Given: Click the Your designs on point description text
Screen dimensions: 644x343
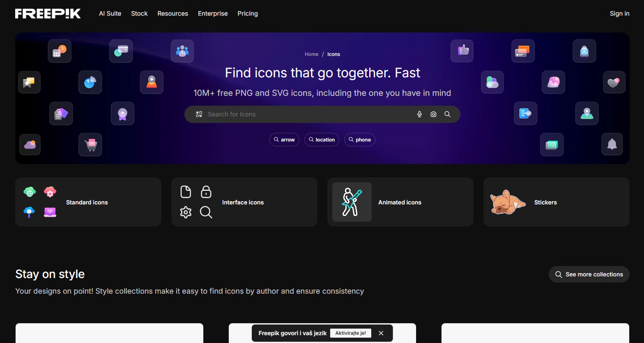Looking at the screenshot, I should coord(189,291).
